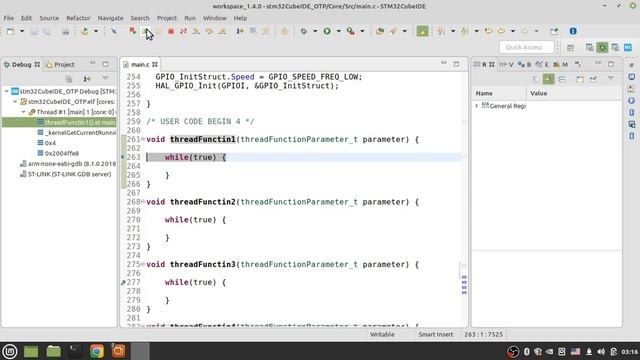Click the Next Annotation toolbar icon
This screenshot has height=360, width=640.
(x=441, y=31)
